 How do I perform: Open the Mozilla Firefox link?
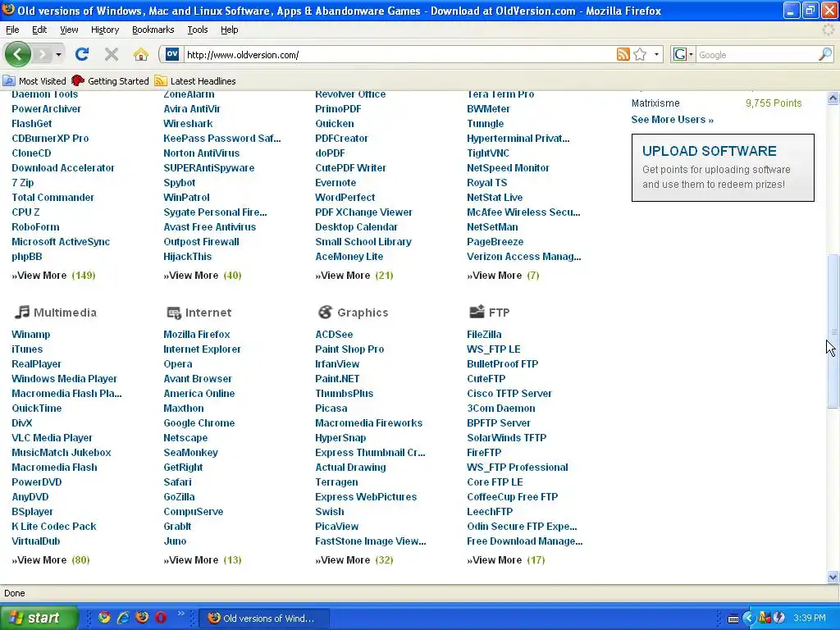click(x=197, y=335)
